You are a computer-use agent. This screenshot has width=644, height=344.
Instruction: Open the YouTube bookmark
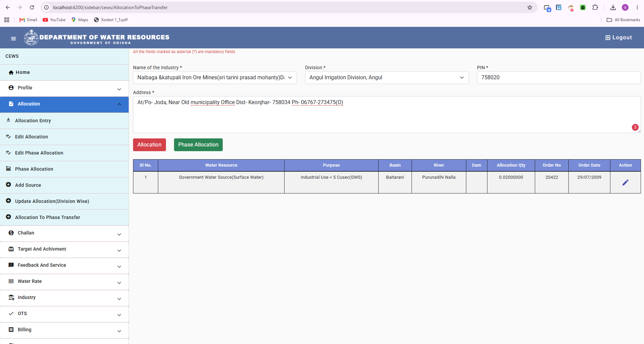54,20
